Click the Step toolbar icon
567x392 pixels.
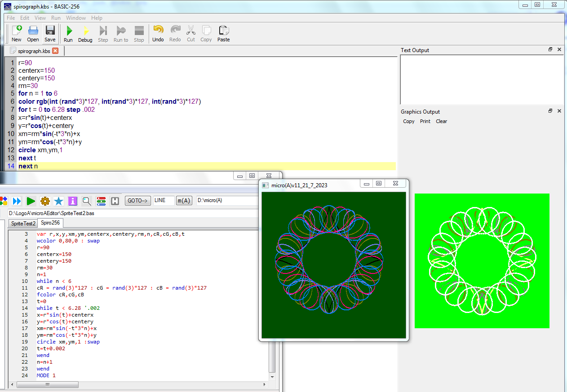tap(103, 31)
